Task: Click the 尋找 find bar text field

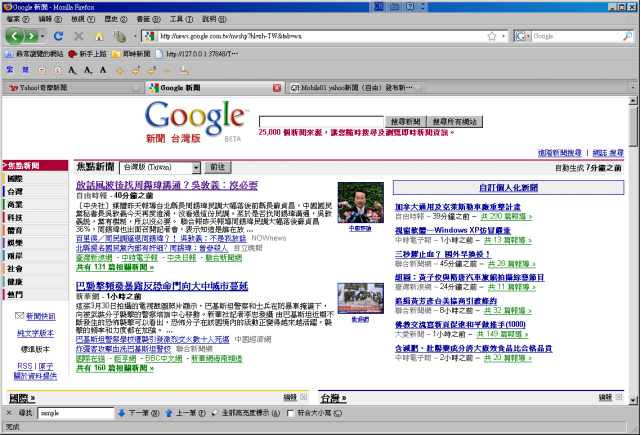Action: (76, 413)
